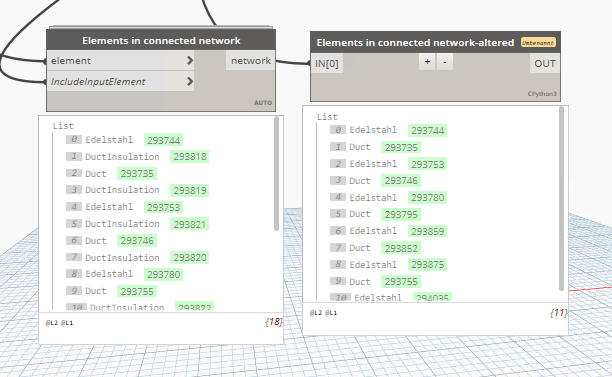The image size is (612, 377).
Task: Click element ID 293735 in right list
Action: pyautogui.click(x=401, y=147)
